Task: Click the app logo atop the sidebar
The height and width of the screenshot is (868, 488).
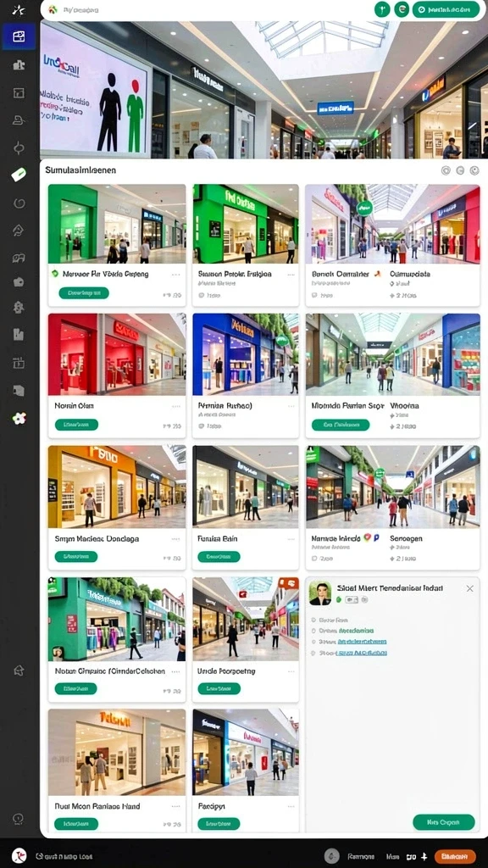Action: click(19, 9)
